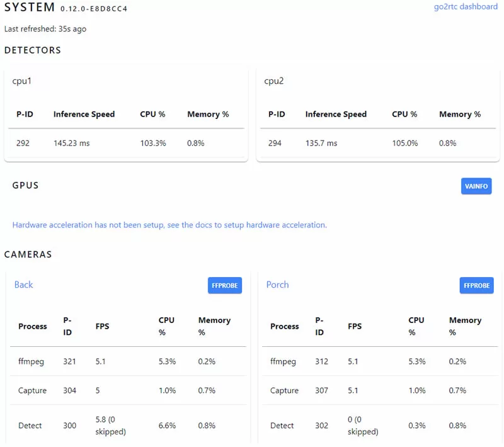The image size is (504, 447).
Task: Click Back camera Detect PID 300
Action: tap(69, 426)
